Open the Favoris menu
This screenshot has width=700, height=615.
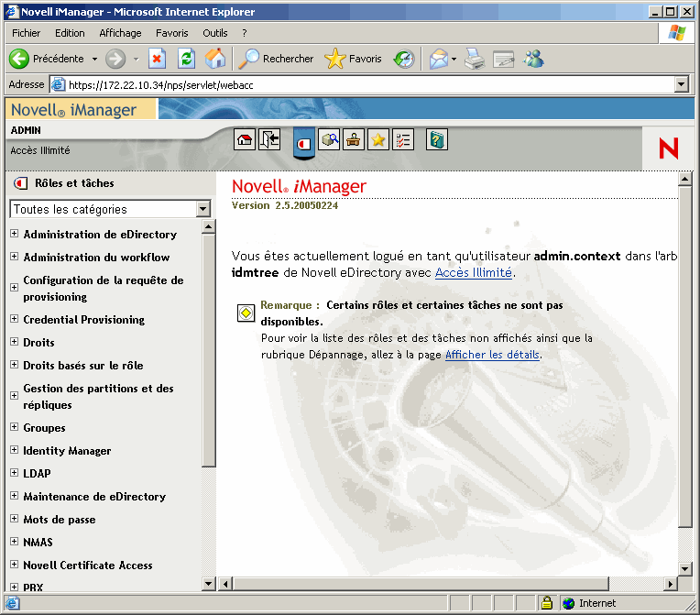[172, 33]
